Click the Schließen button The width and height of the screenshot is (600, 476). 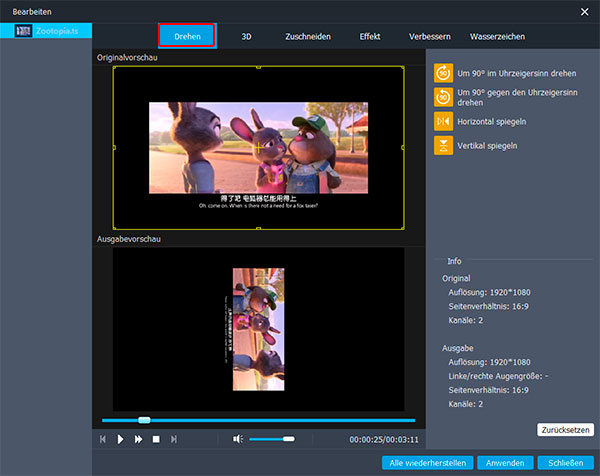566,463
